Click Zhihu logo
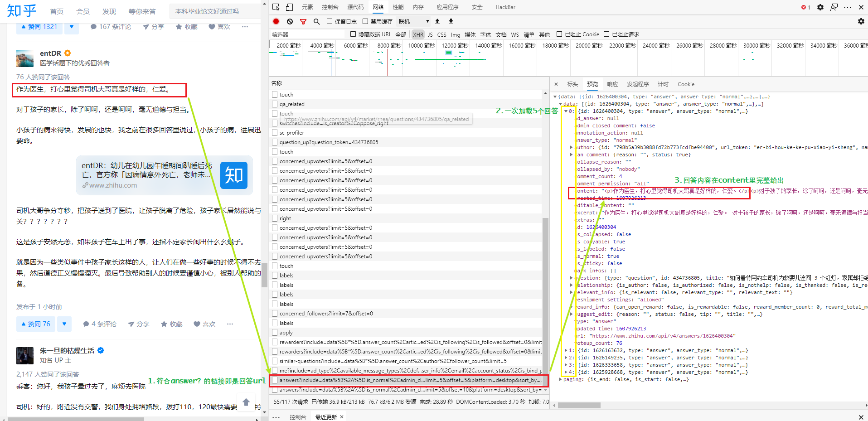The image size is (868, 421). [21, 10]
